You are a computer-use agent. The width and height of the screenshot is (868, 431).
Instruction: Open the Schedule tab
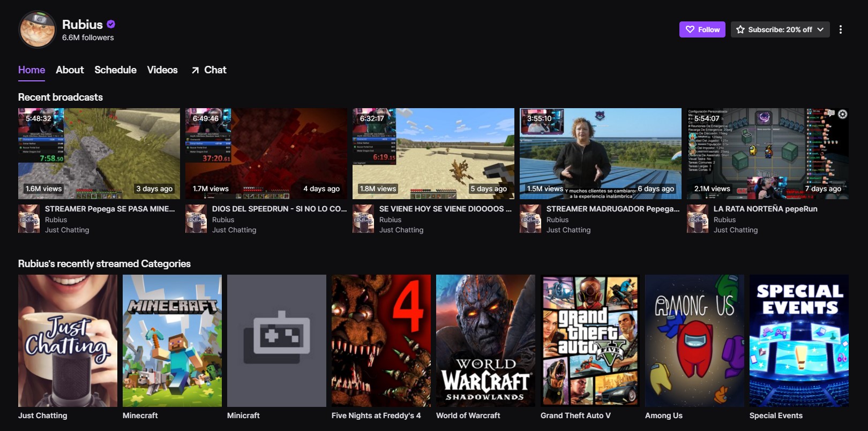coord(115,70)
